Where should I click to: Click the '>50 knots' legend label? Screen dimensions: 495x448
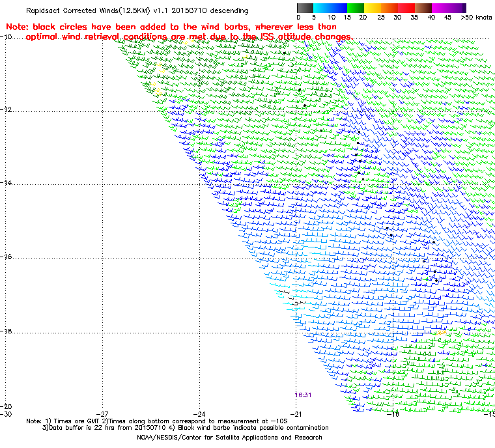pos(476,18)
